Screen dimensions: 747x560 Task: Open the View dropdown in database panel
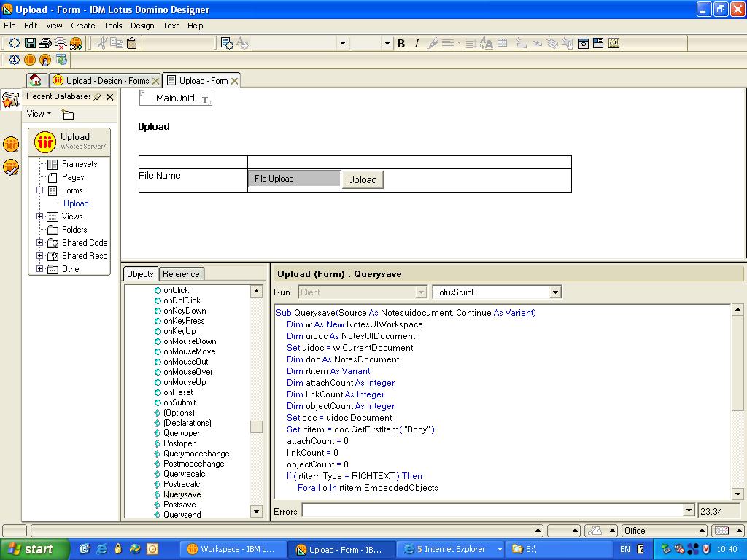(x=39, y=114)
